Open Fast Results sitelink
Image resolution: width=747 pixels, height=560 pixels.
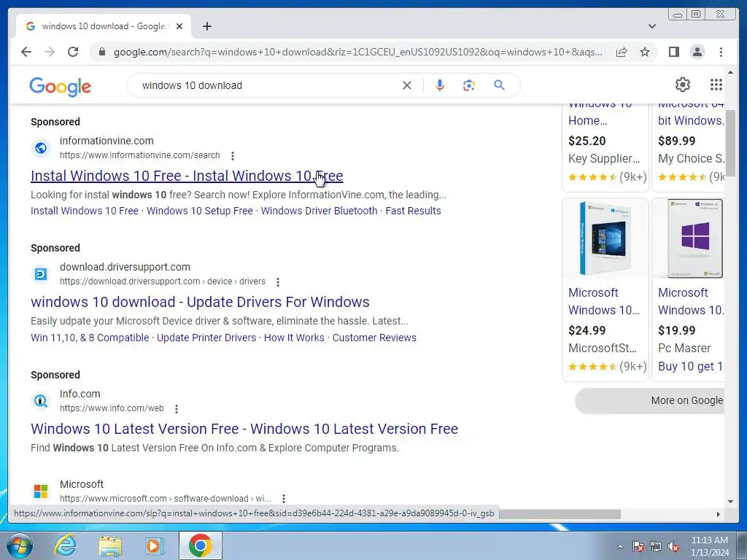(413, 211)
